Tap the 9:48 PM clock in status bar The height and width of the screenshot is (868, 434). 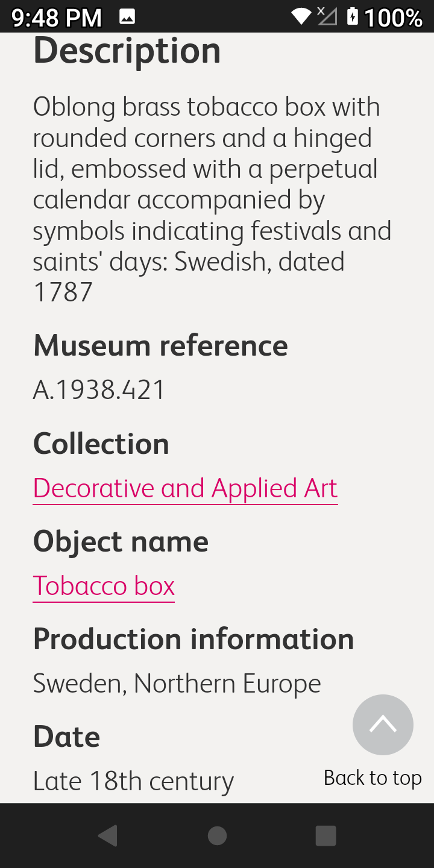tap(57, 18)
